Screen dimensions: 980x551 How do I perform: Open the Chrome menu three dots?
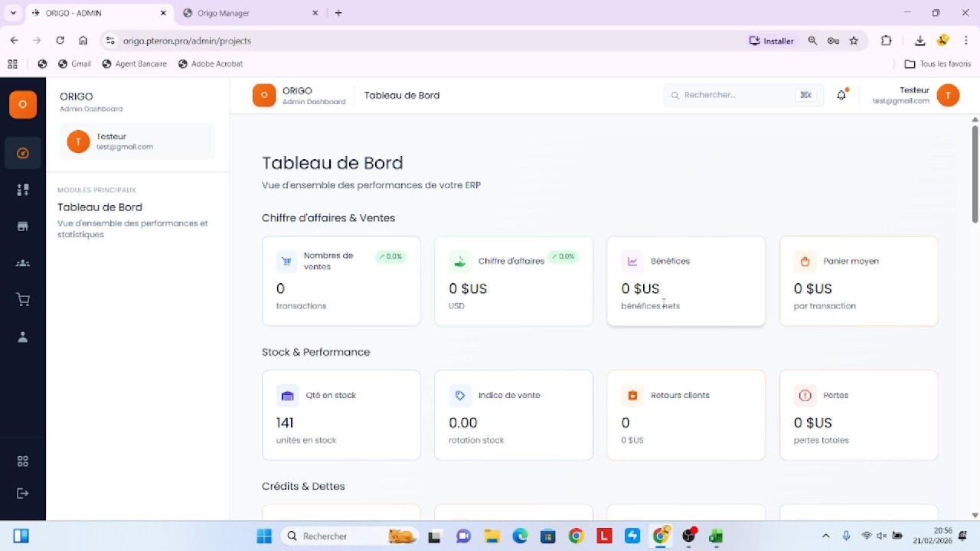965,41
